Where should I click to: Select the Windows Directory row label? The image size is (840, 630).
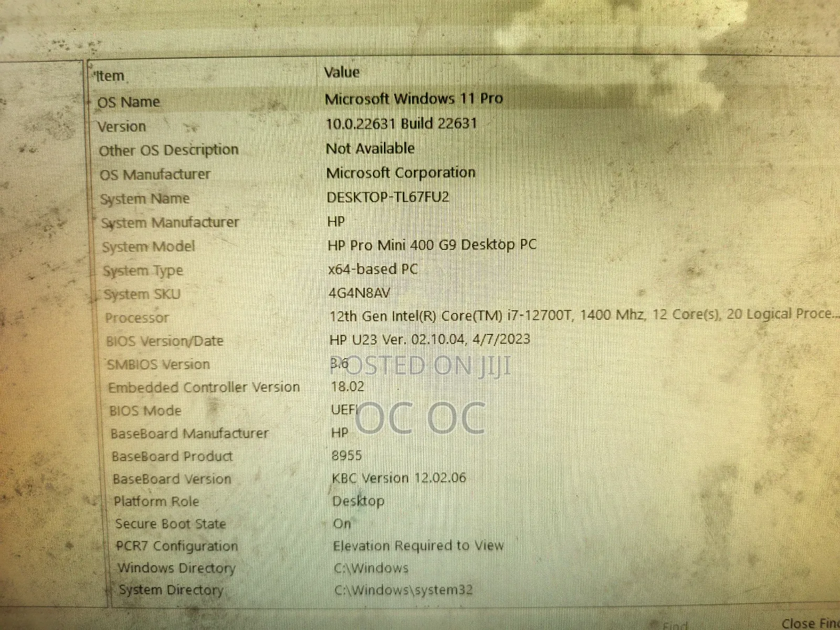pos(176,568)
